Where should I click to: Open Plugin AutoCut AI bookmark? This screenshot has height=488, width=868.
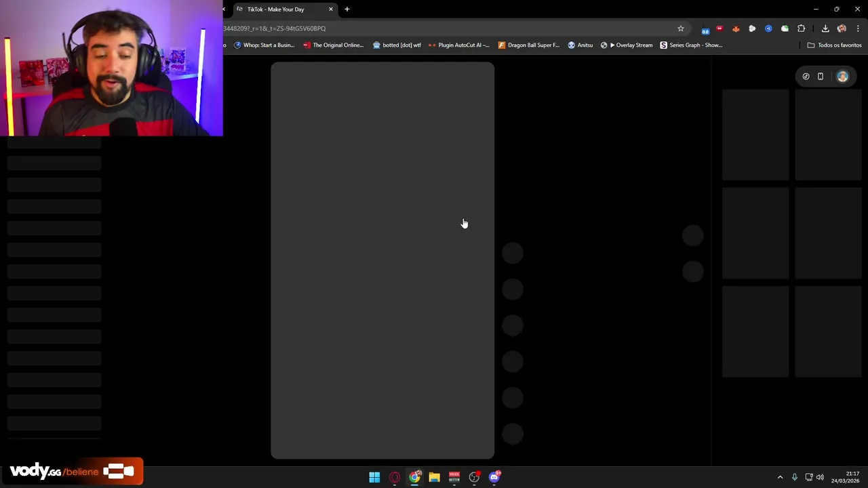(459, 45)
